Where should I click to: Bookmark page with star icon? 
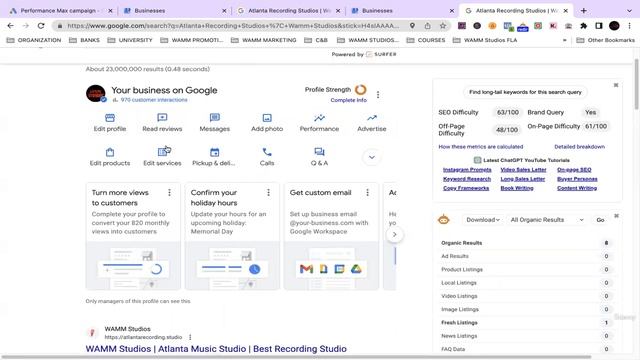point(443,26)
